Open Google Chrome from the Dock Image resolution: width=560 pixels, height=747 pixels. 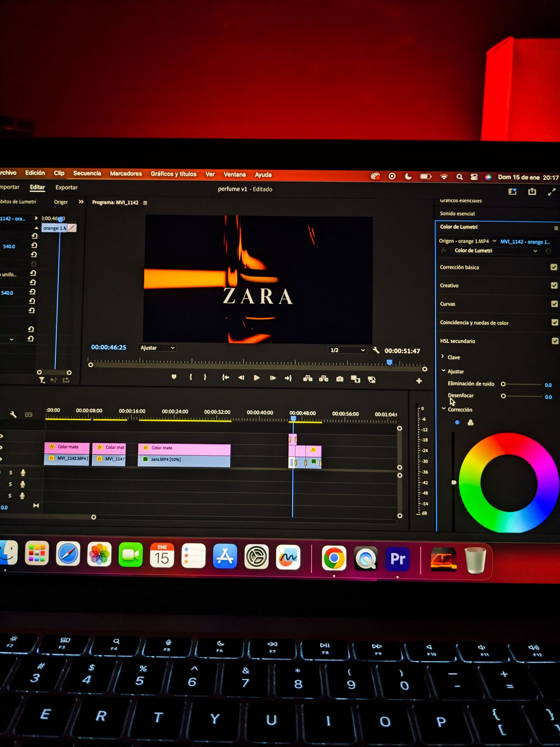tap(334, 558)
